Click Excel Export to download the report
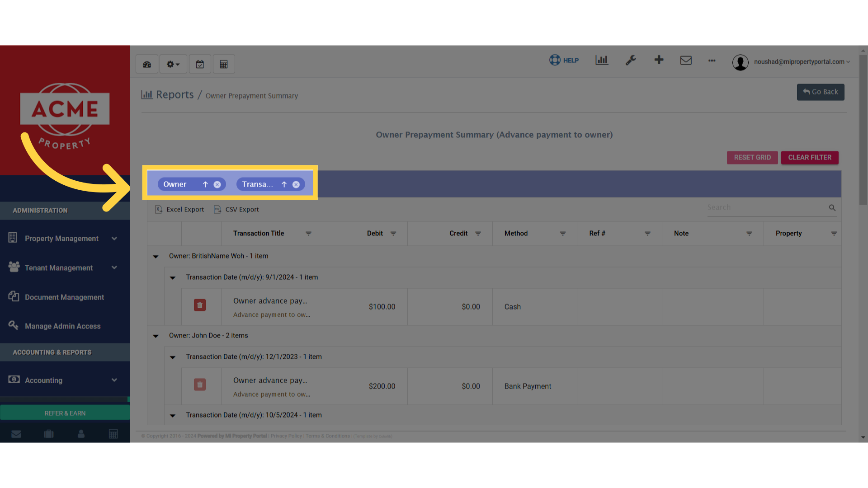Viewport: 868px width, 488px height. [x=179, y=209]
